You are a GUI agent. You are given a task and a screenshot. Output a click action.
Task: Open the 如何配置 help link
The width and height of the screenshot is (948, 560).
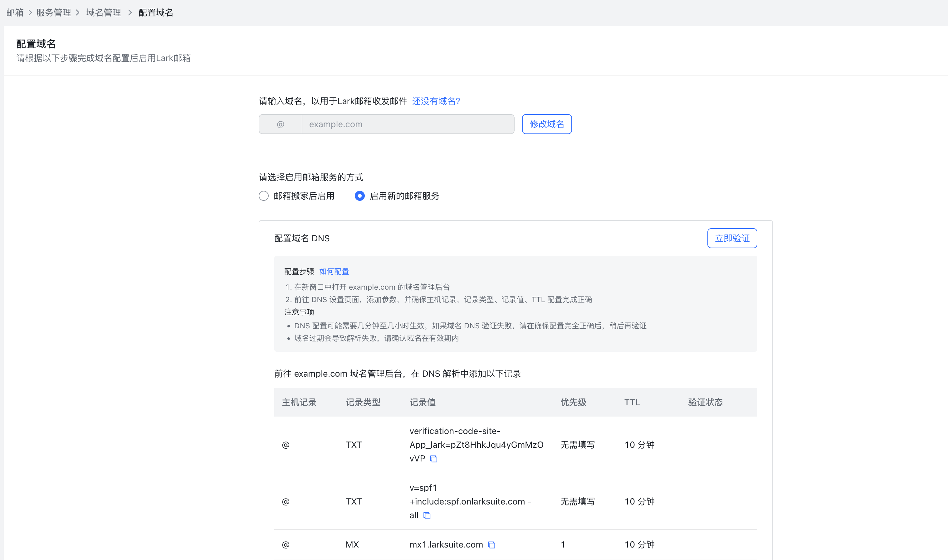[334, 271]
